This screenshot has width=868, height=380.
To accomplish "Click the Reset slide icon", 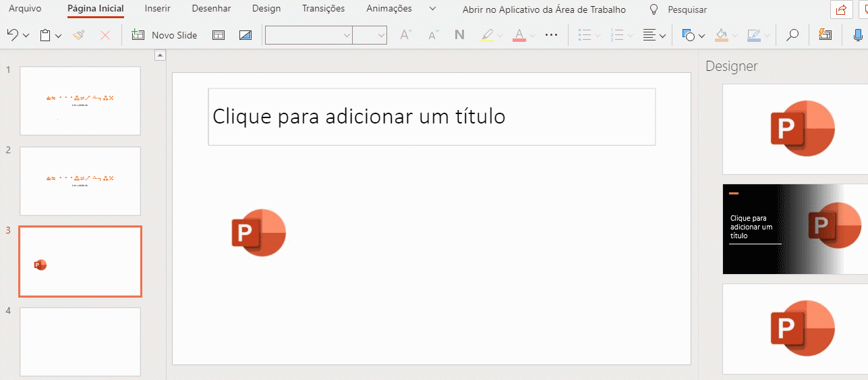I will click(245, 35).
